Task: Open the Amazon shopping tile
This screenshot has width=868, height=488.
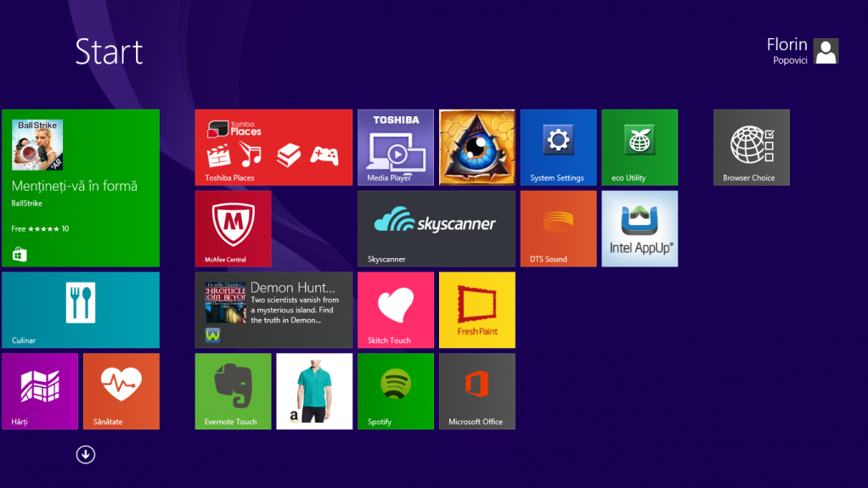Action: click(314, 391)
